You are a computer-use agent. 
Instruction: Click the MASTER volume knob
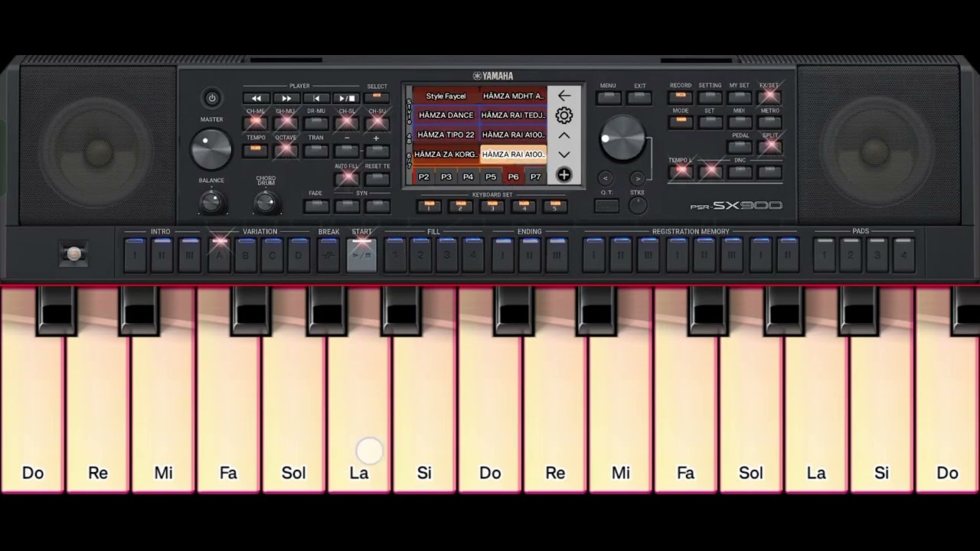point(211,148)
